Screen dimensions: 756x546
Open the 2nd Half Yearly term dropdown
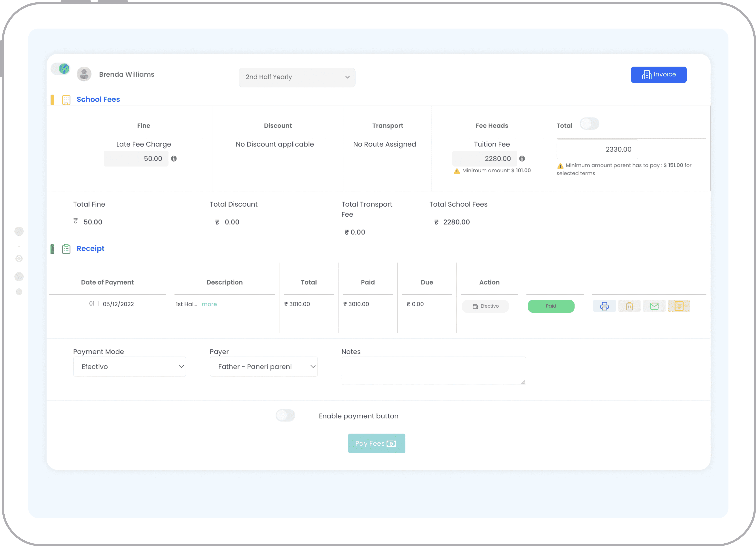(297, 77)
